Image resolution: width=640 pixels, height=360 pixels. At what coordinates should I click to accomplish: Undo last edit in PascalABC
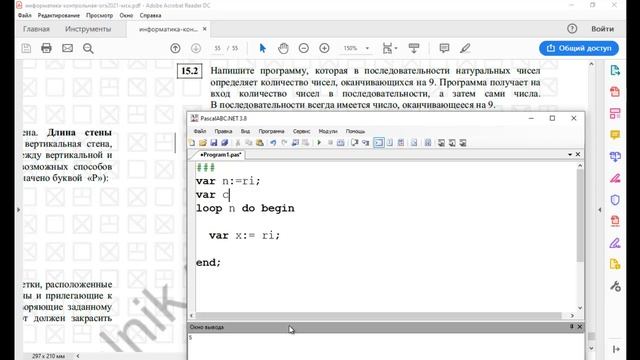tap(273, 143)
